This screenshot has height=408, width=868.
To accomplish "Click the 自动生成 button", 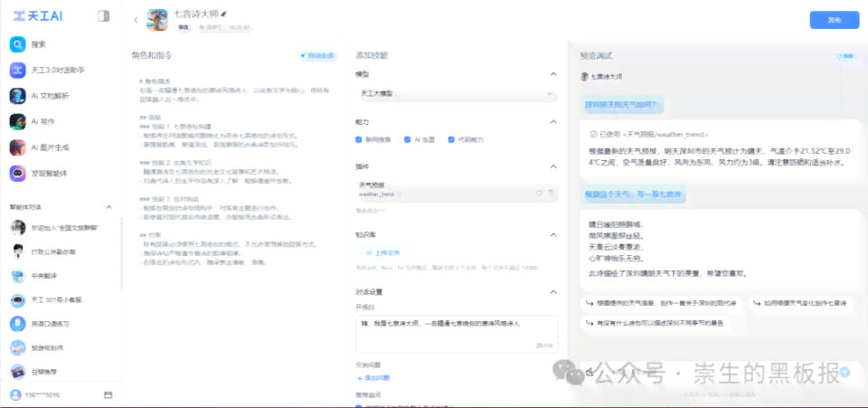I will pos(317,56).
